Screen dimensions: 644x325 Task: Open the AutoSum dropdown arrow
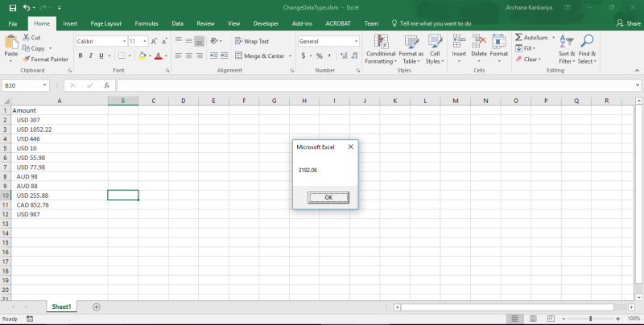(553, 37)
